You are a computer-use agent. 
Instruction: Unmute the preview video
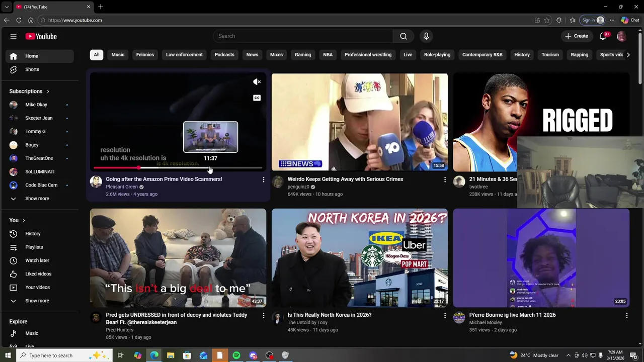click(x=257, y=82)
